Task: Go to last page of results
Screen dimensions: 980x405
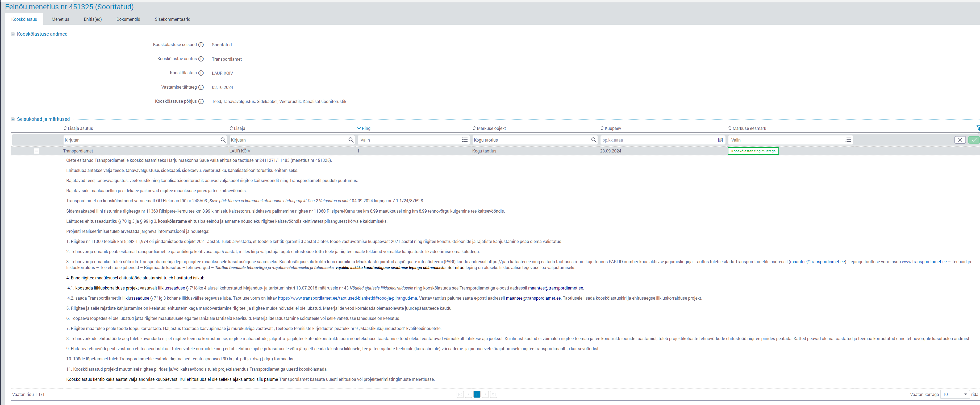Action: point(493,394)
